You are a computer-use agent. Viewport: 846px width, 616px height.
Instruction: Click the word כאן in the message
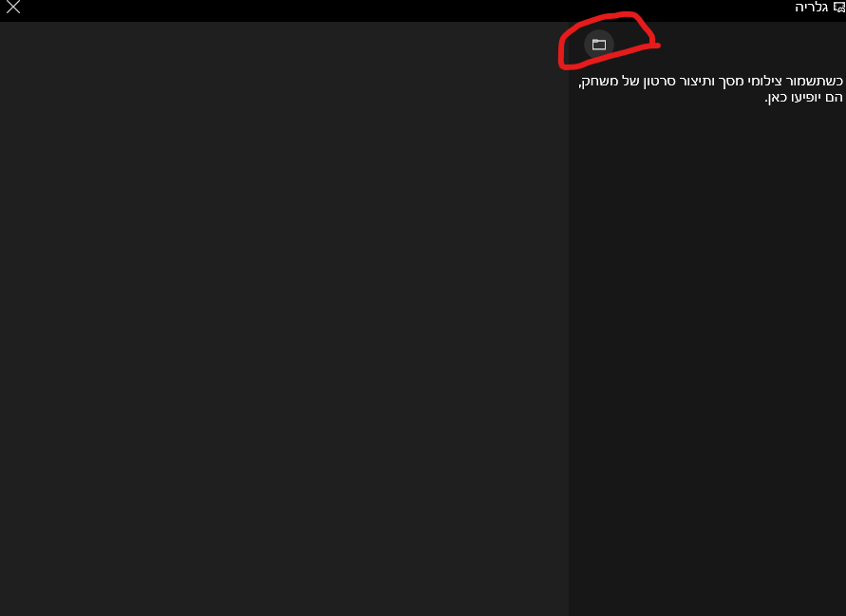(x=777, y=98)
